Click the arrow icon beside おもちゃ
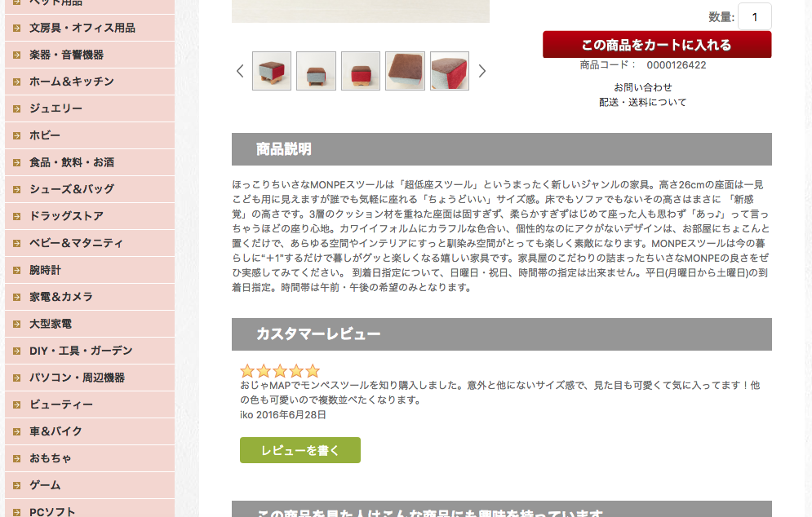The height and width of the screenshot is (517, 812). [17, 458]
